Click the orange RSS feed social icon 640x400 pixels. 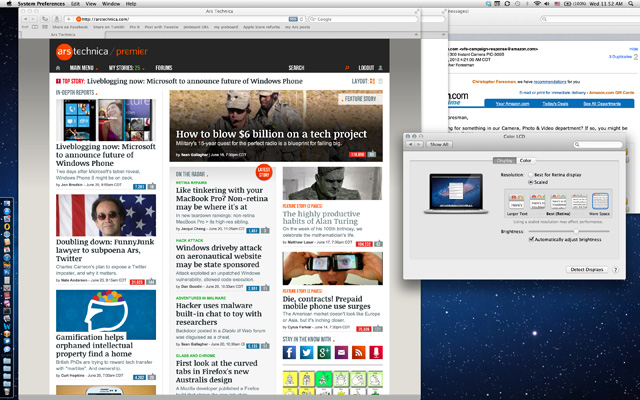(359, 352)
